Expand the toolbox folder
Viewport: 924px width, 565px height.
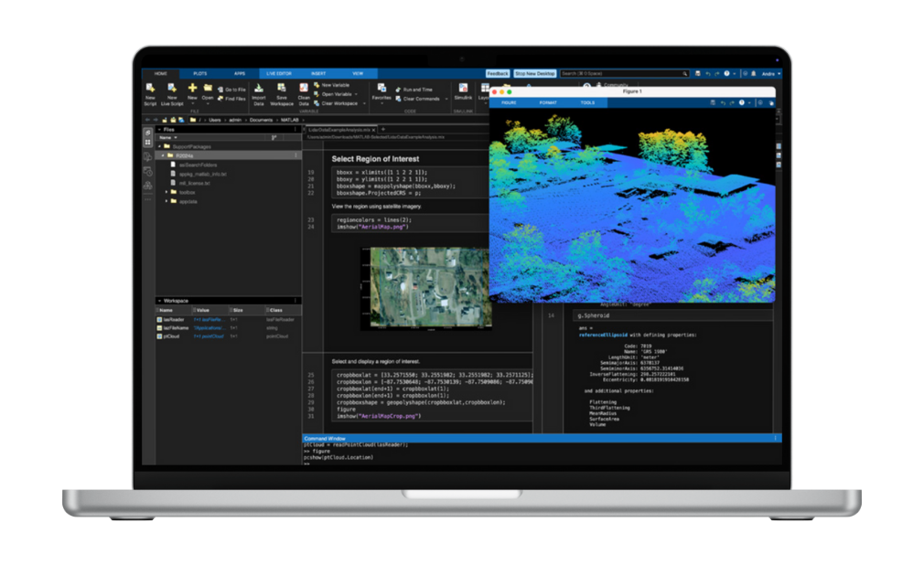(x=167, y=192)
